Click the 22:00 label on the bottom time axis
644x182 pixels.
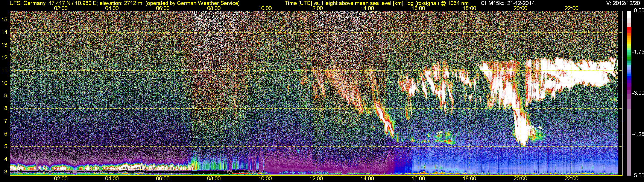(571, 179)
